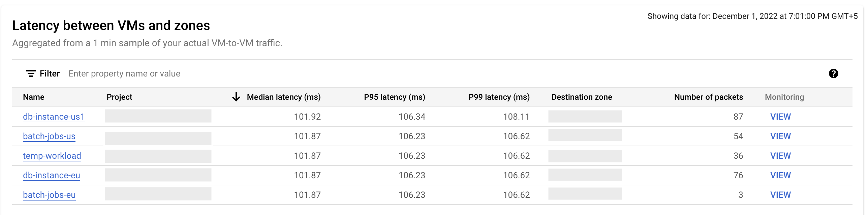Open the db-instance-eu VM link
This screenshot has width=868, height=215.
(x=52, y=175)
